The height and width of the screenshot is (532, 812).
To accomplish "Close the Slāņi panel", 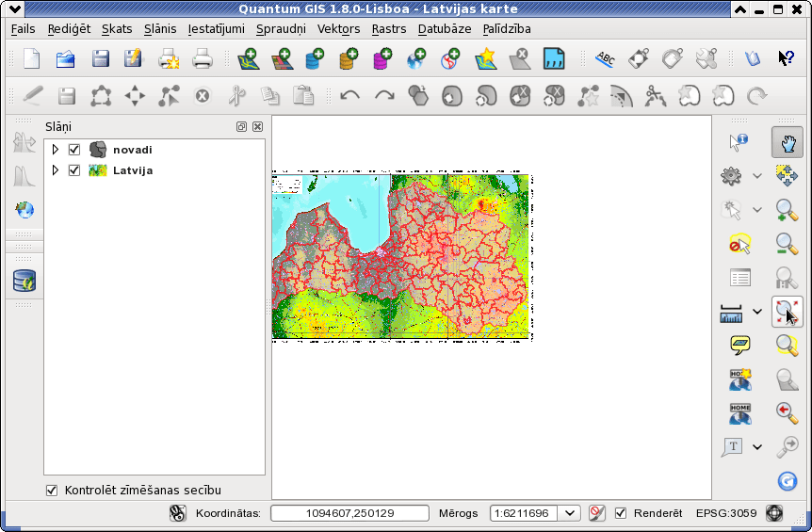I will 257,127.
